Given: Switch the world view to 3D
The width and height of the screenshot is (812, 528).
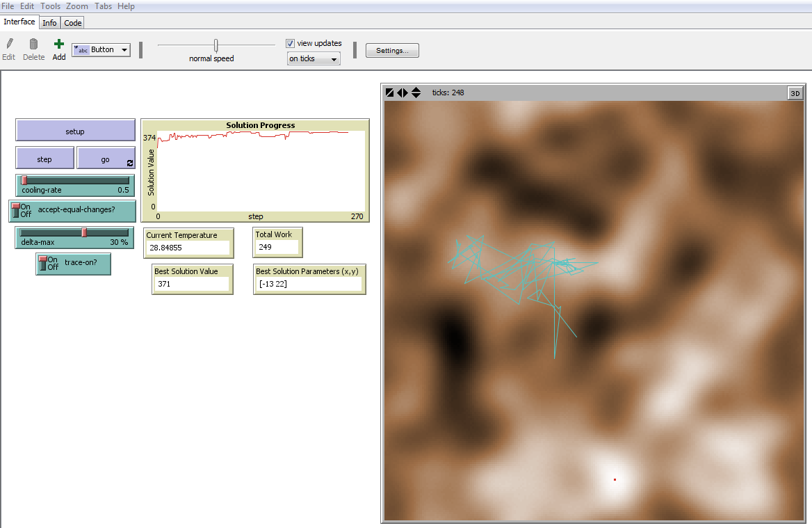Looking at the screenshot, I should 795,93.
